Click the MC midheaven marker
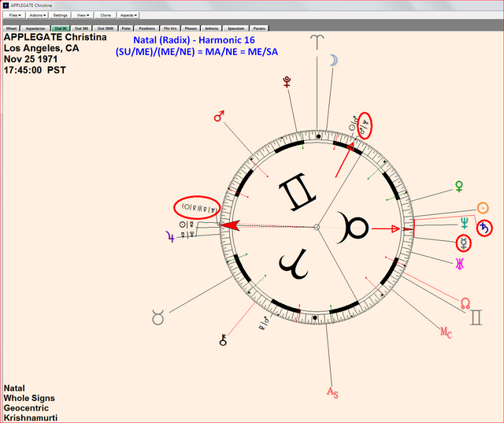 click(446, 332)
